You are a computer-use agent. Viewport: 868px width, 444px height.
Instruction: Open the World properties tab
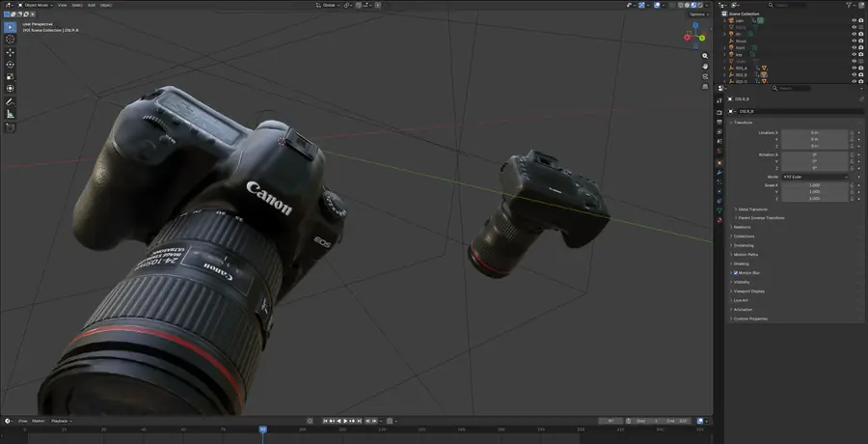(719, 151)
